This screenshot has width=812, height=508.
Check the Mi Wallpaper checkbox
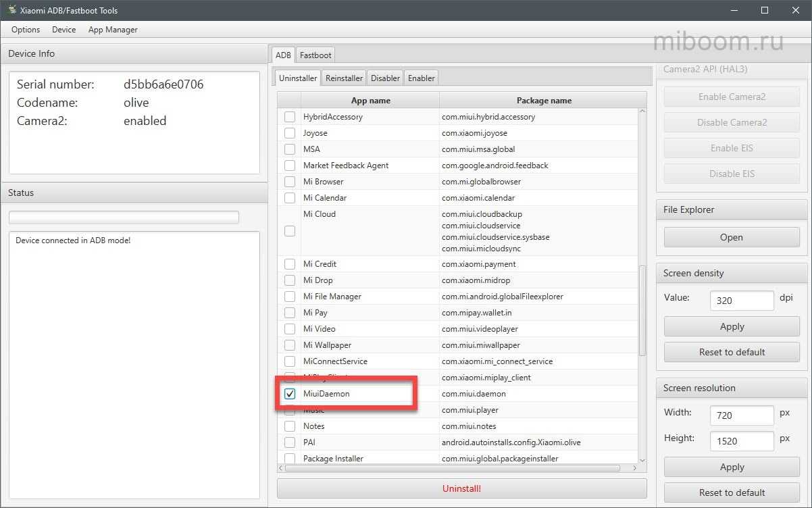point(290,345)
